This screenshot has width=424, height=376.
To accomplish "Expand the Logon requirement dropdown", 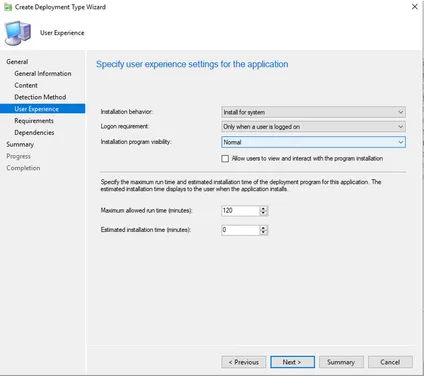I will point(313,127).
